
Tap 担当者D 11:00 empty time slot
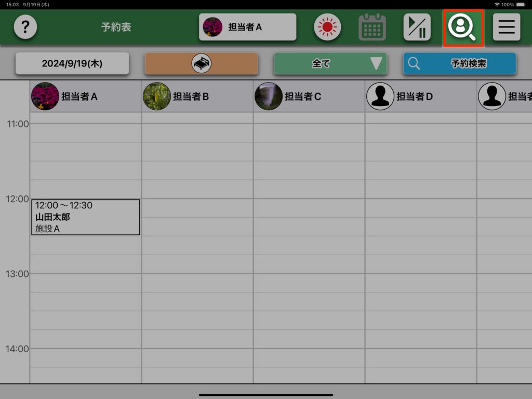tap(420, 133)
